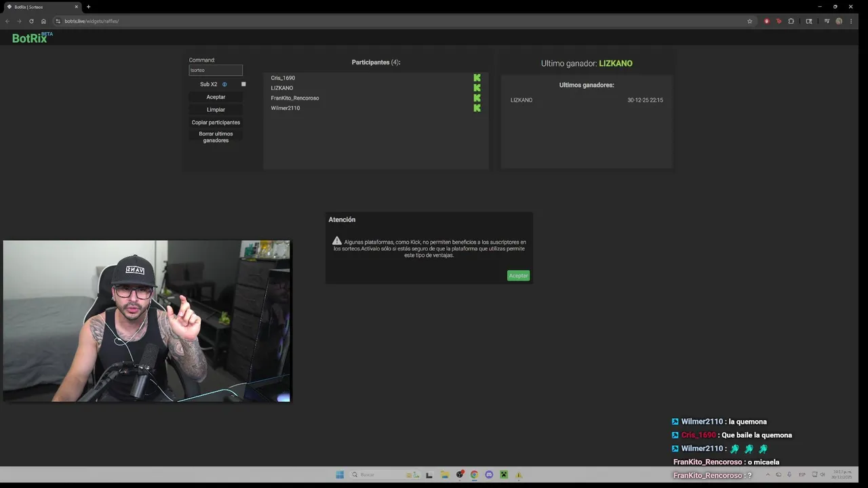The height and width of the screenshot is (488, 868).
Task: Click the Kick icon beside Wilmer2110 participant
Action: [x=477, y=108]
